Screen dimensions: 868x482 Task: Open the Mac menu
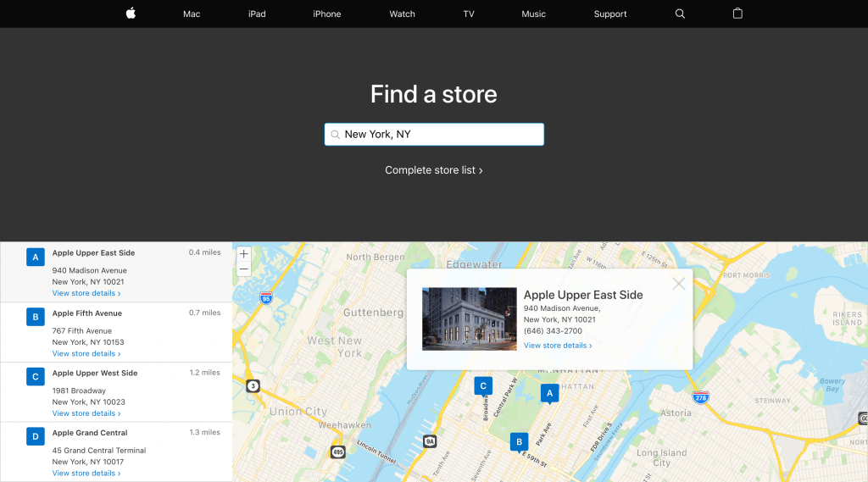(x=192, y=14)
